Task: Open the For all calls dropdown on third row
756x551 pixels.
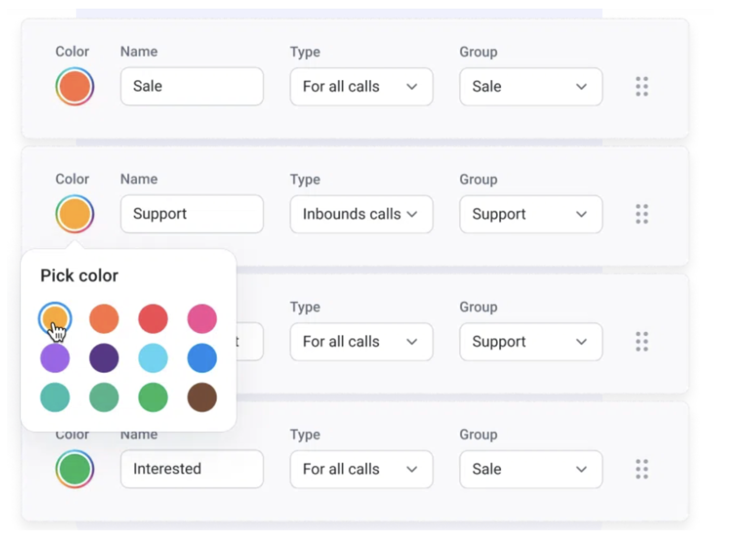Action: click(x=361, y=342)
